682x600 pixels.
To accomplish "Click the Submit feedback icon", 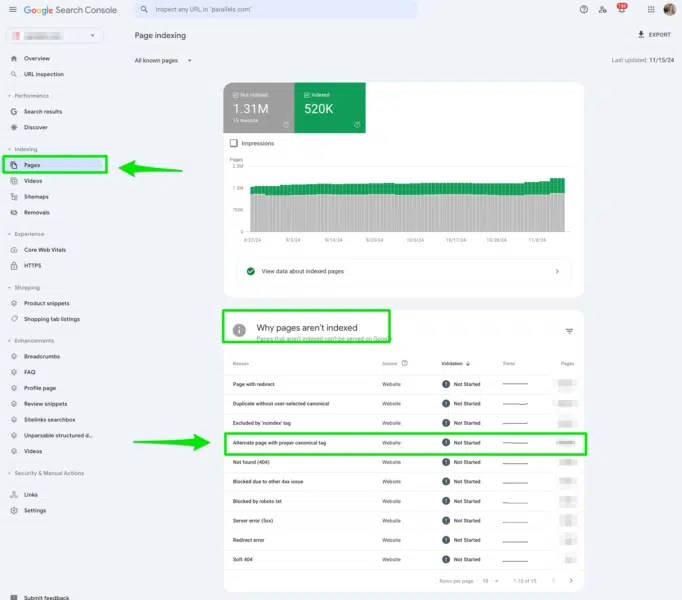I will [x=14, y=597].
